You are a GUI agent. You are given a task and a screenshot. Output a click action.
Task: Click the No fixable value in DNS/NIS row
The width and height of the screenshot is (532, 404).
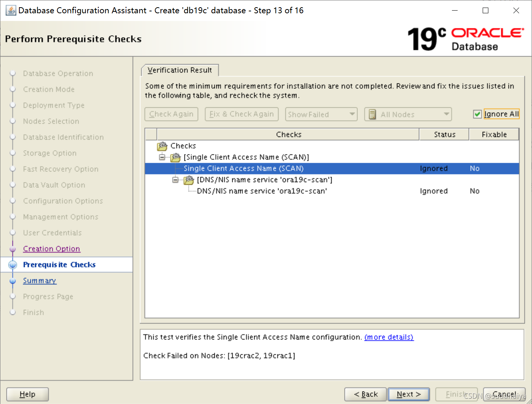[x=475, y=191]
